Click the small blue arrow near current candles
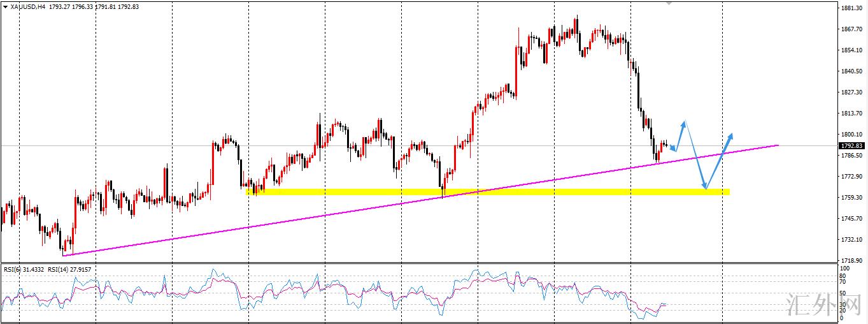This screenshot has width=868, height=324. point(674,148)
